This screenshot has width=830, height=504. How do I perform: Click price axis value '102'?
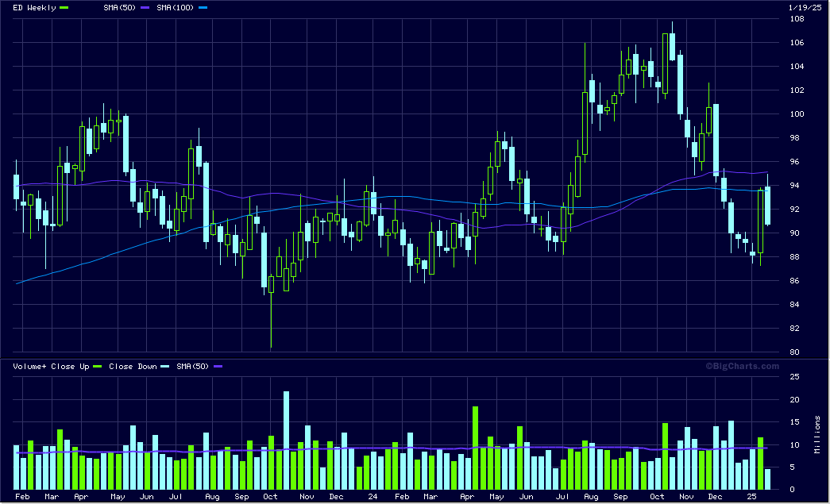click(x=797, y=90)
